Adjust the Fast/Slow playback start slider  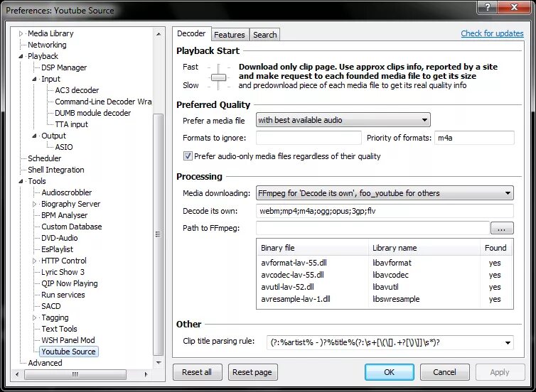click(218, 77)
